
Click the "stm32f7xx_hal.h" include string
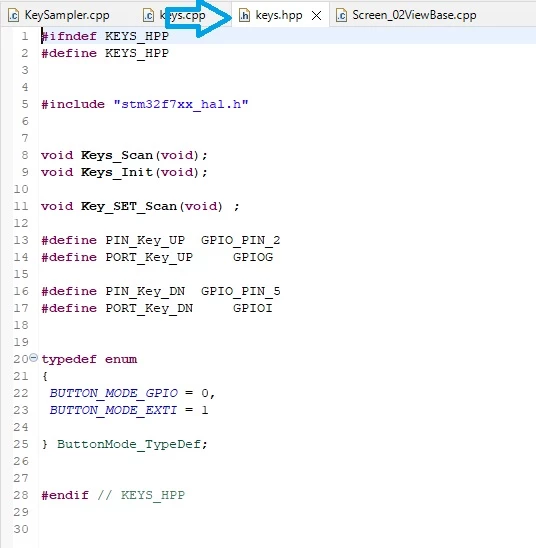tap(181, 104)
